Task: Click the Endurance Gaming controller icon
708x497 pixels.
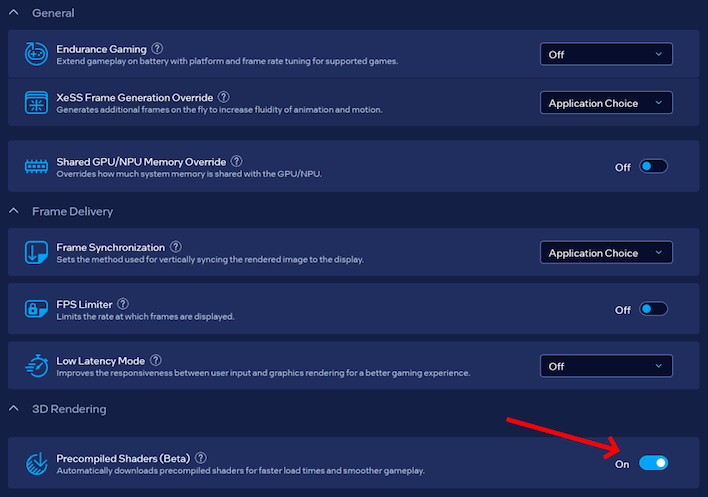Action: (37, 54)
